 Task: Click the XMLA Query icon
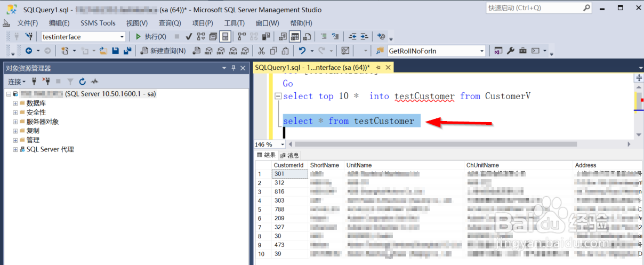click(233, 51)
